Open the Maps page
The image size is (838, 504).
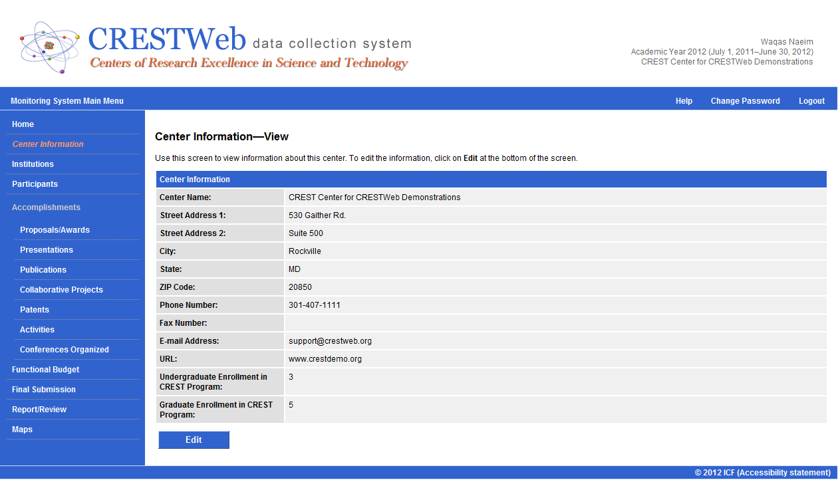pos(22,430)
